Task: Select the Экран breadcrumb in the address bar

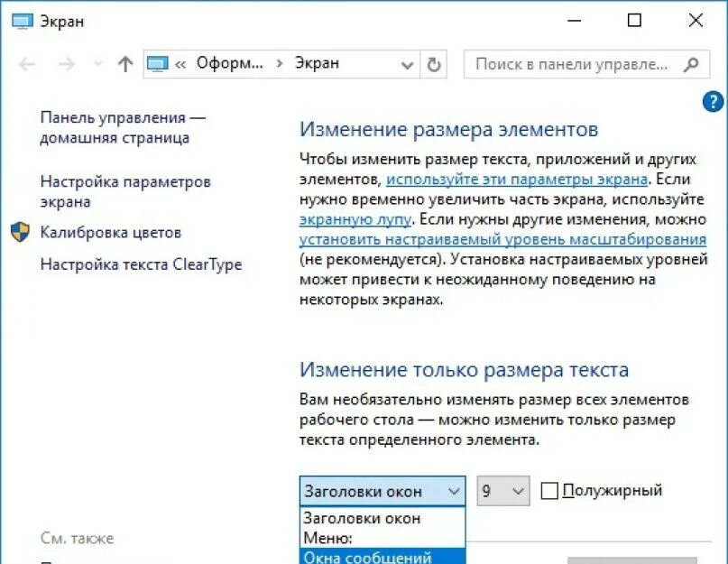Action: coord(318,63)
